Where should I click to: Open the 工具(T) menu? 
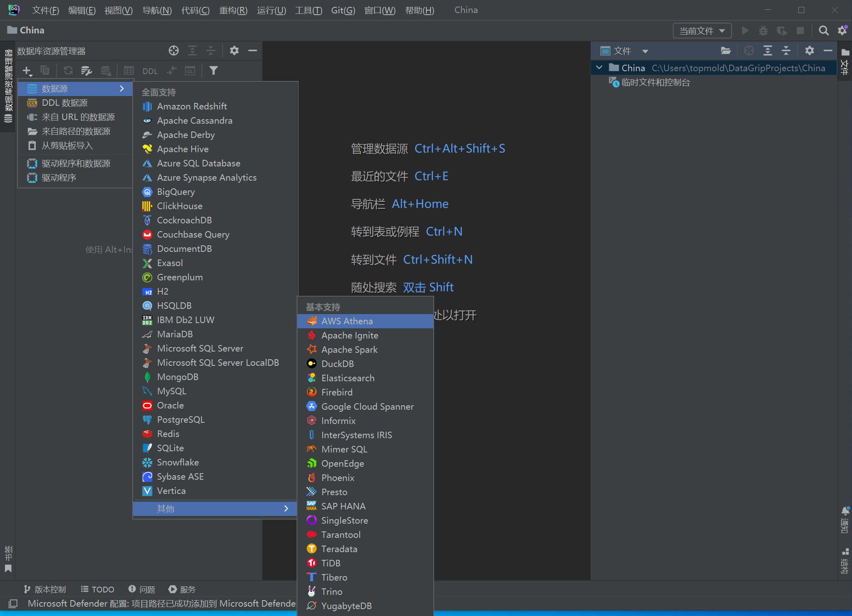308,10
